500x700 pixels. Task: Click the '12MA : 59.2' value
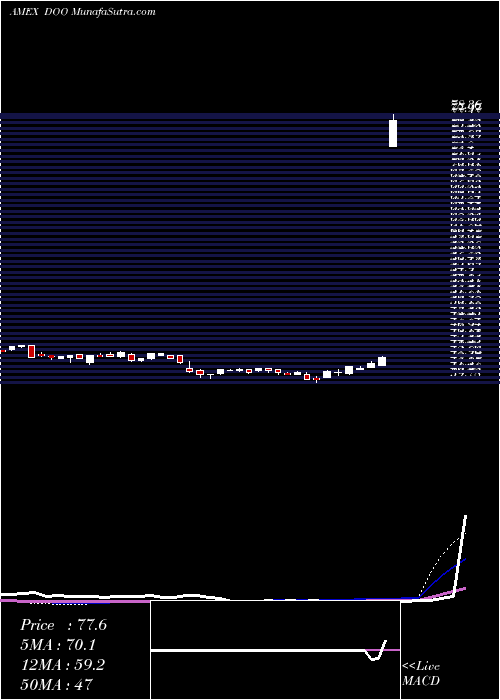coord(63,665)
